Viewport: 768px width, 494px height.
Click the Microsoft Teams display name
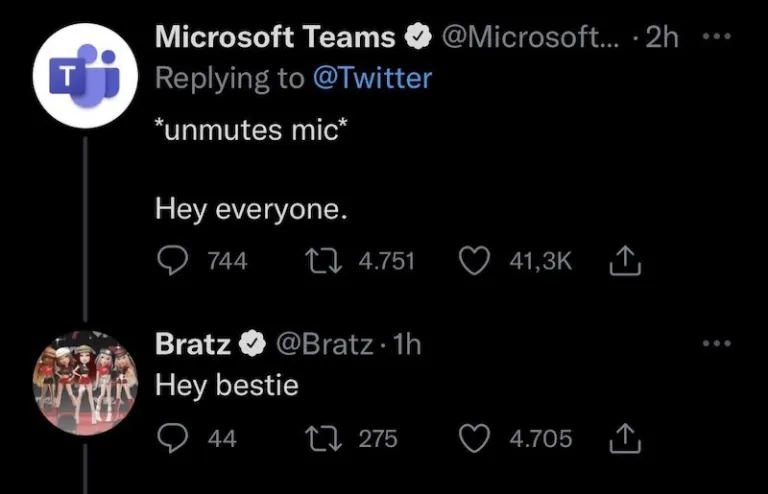(x=275, y=38)
